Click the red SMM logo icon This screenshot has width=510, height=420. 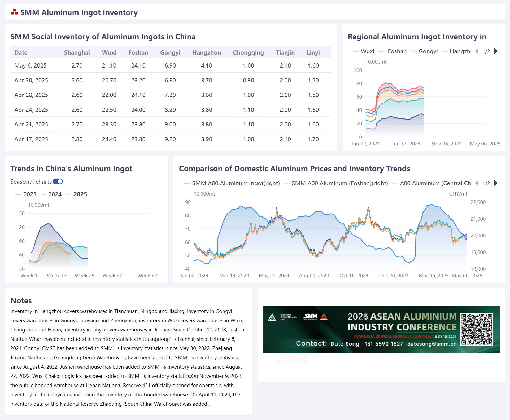pos(14,12)
